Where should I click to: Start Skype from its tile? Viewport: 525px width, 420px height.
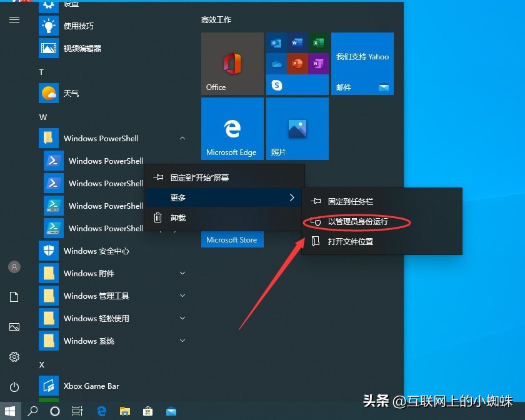pos(277,84)
